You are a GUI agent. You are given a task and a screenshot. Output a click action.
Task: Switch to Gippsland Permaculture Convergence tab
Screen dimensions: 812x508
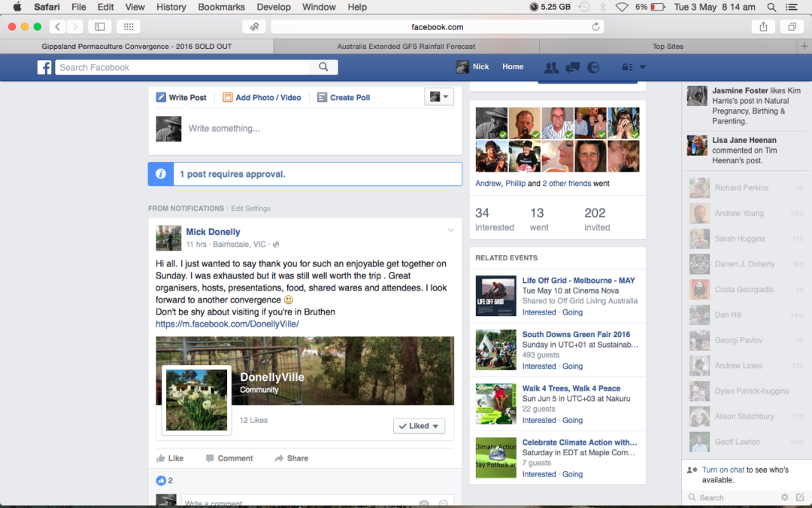point(137,46)
